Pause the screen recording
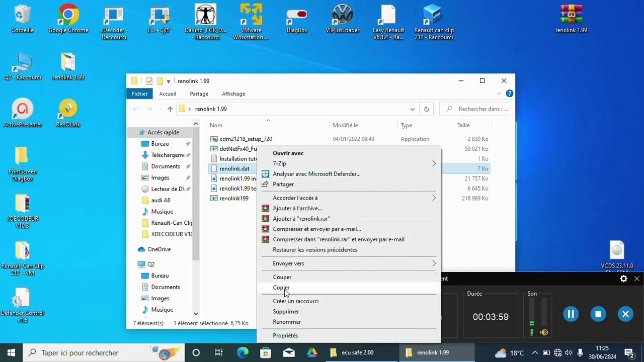Viewport: 644px width, 362px height. (571, 314)
